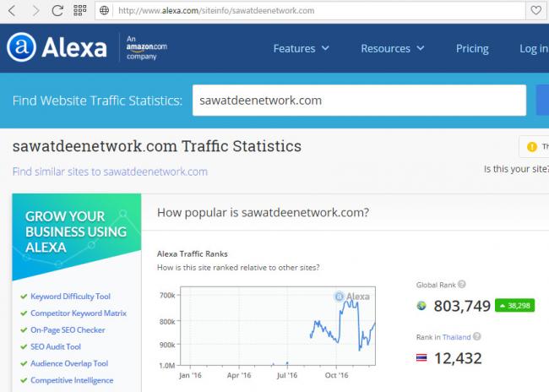549x392 pixels.
Task: Click the Alexa traffic rank graph
Action: pos(278,326)
